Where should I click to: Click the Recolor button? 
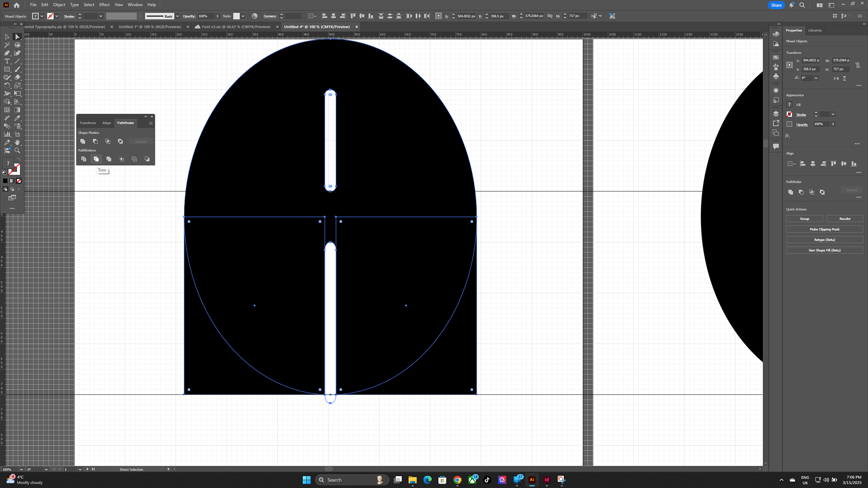tap(844, 219)
